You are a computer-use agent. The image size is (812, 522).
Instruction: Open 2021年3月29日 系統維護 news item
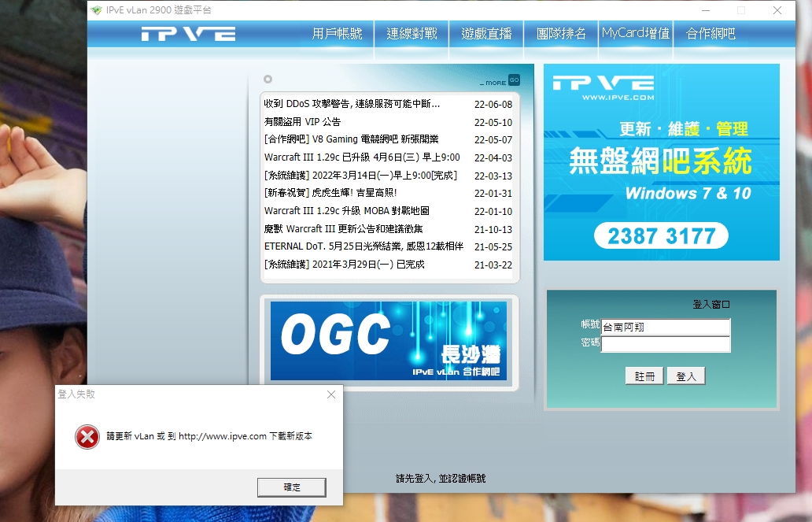344,265
